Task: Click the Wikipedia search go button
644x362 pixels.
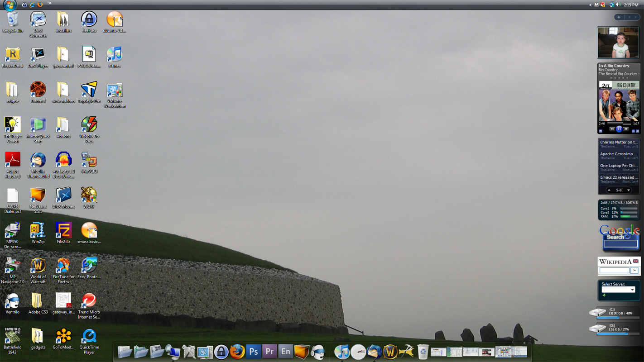Action: point(634,270)
